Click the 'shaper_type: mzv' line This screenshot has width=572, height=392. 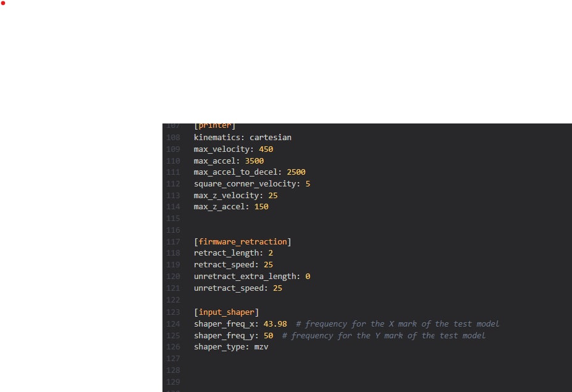[231, 347]
